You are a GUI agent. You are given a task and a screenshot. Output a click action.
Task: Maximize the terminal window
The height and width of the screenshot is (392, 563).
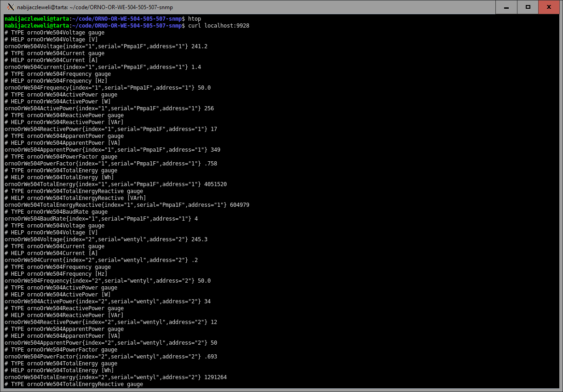pos(528,7)
